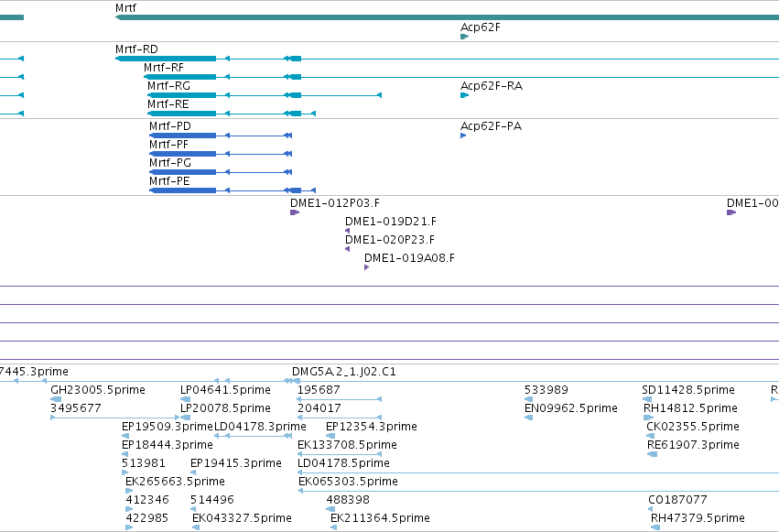Click the LP04641.5prime EST glyph
The image size is (779, 532).
(185, 399)
